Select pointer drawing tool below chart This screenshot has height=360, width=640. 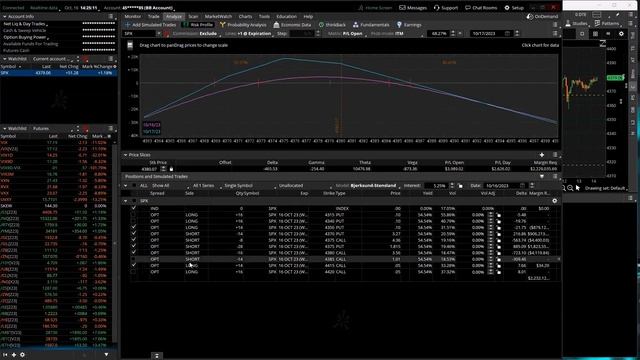click(578, 188)
